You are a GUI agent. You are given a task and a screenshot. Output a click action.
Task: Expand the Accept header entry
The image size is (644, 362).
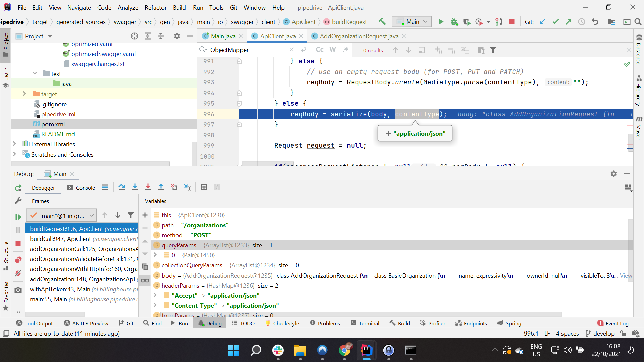click(155, 295)
